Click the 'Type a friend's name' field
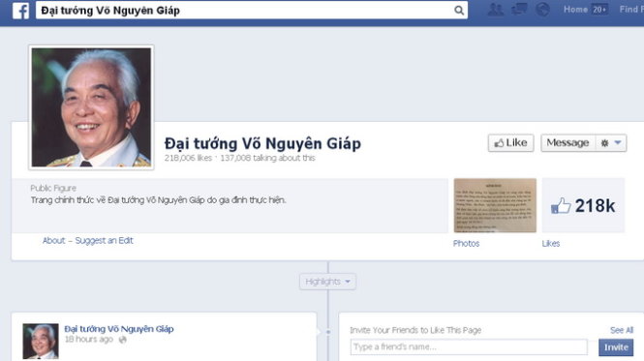The height and width of the screenshot is (361, 644). 469,347
